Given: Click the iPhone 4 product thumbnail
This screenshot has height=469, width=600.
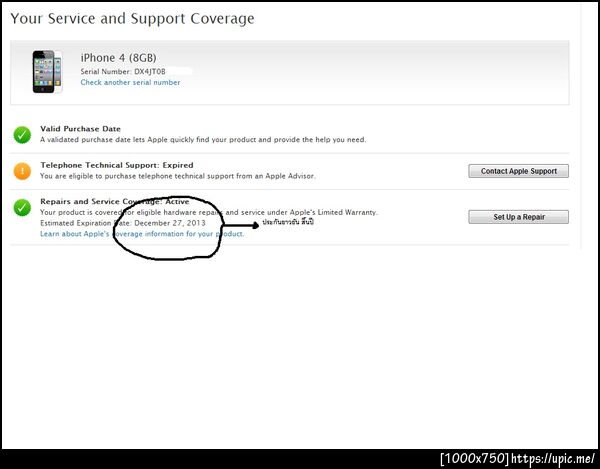Looking at the screenshot, I should click(x=47, y=72).
